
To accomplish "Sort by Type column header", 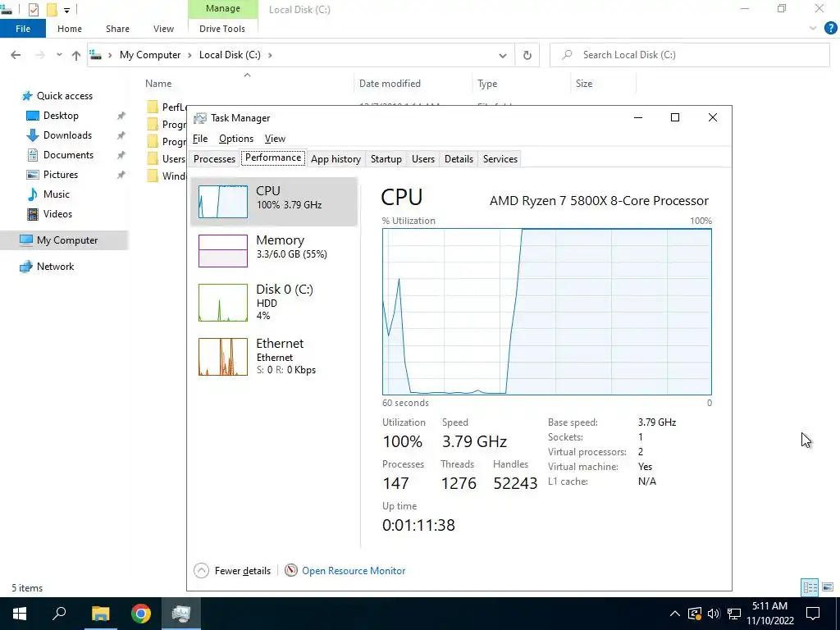I will pos(487,84).
